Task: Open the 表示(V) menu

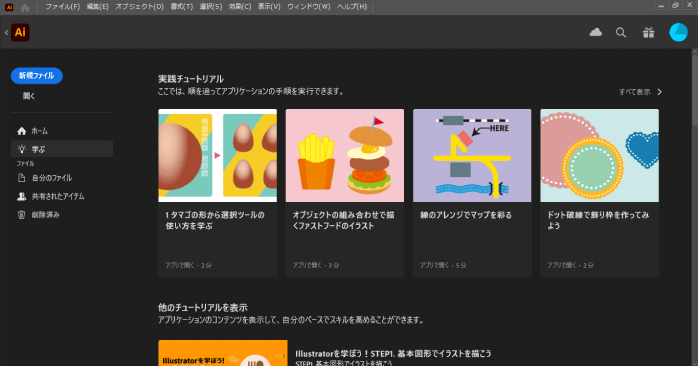Action: [x=269, y=7]
